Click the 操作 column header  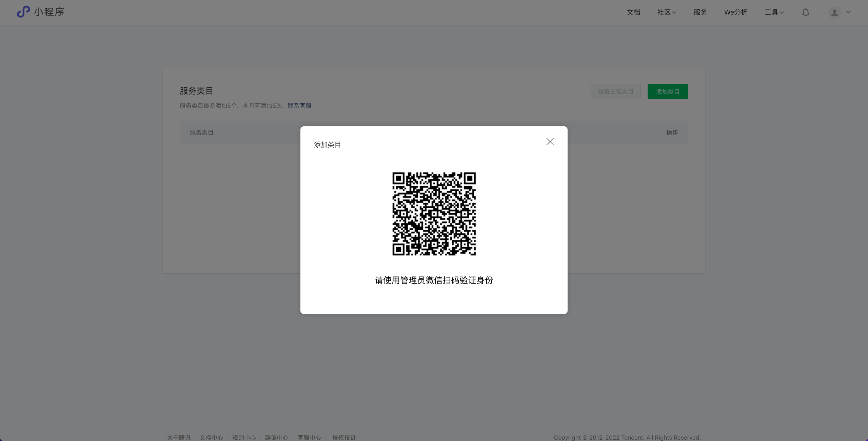pyautogui.click(x=672, y=132)
